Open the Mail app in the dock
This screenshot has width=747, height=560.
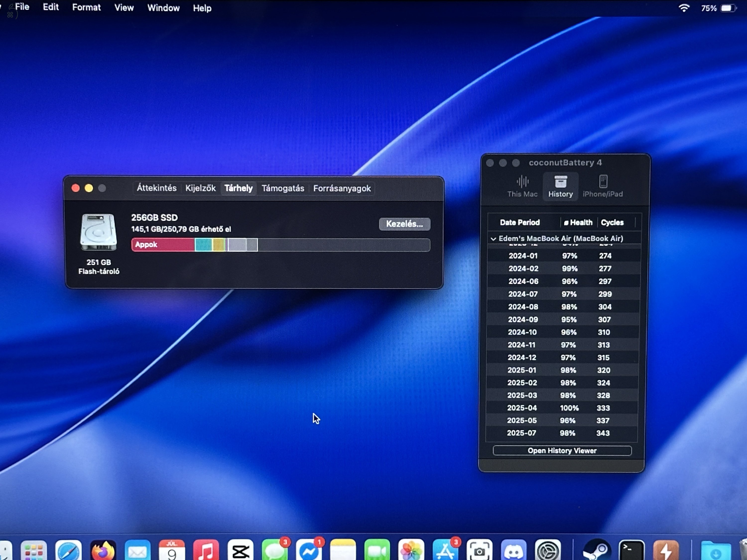137,551
